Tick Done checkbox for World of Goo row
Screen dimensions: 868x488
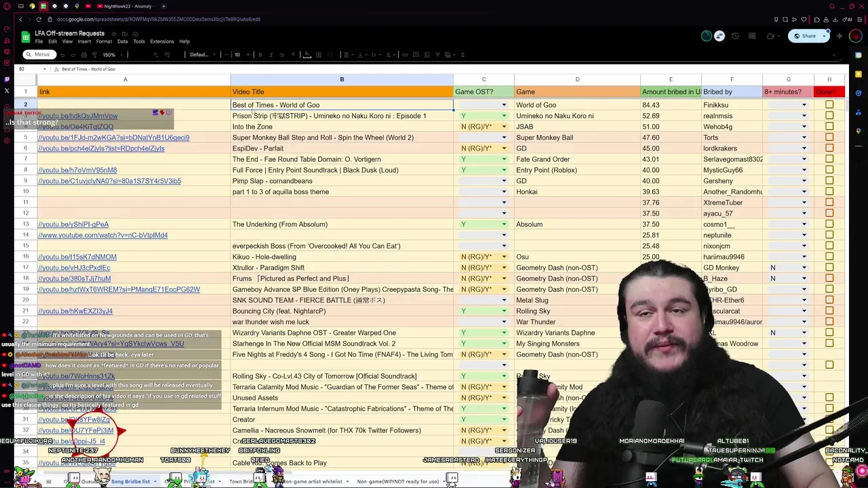click(829, 105)
